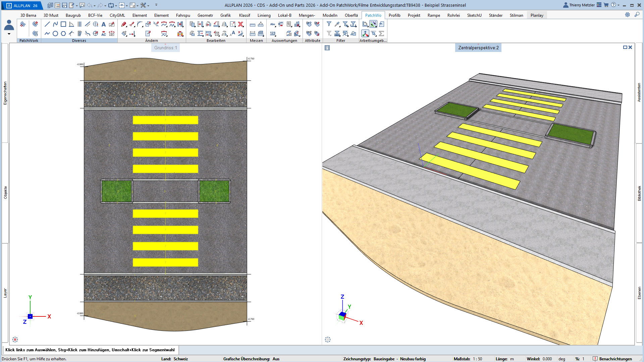This screenshot has width=644, height=362.
Task: Choose the Text tool letter A
Action: point(104,24)
